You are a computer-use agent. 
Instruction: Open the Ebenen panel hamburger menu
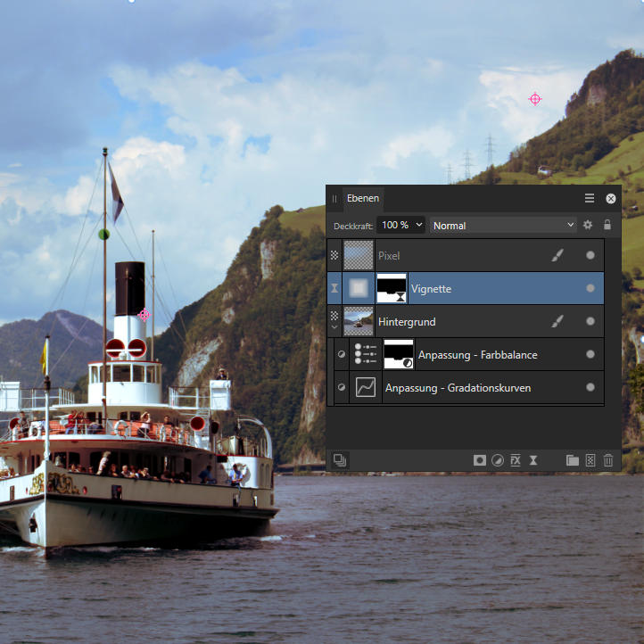[590, 198]
